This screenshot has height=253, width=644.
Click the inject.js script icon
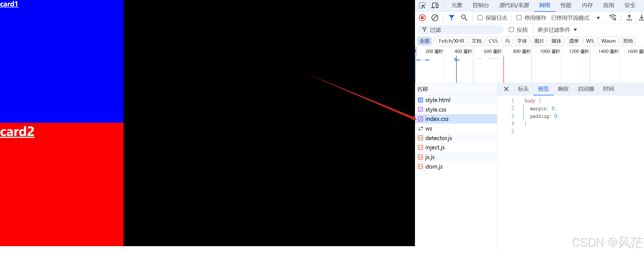point(420,147)
